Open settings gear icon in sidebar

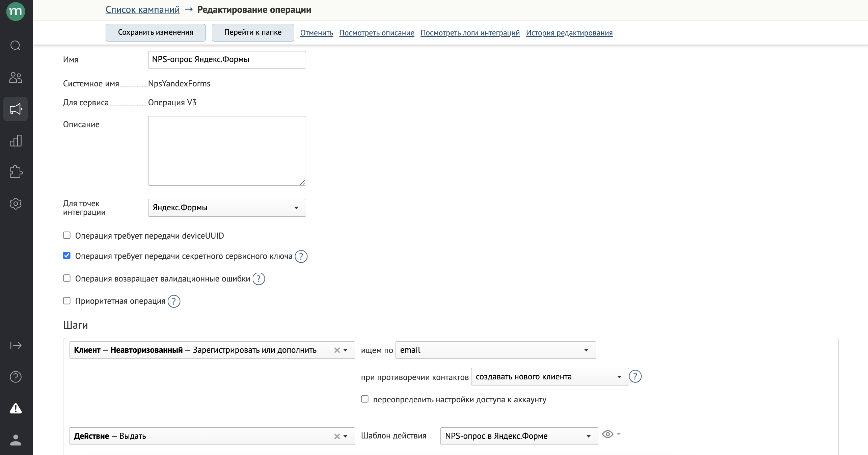[x=16, y=204]
